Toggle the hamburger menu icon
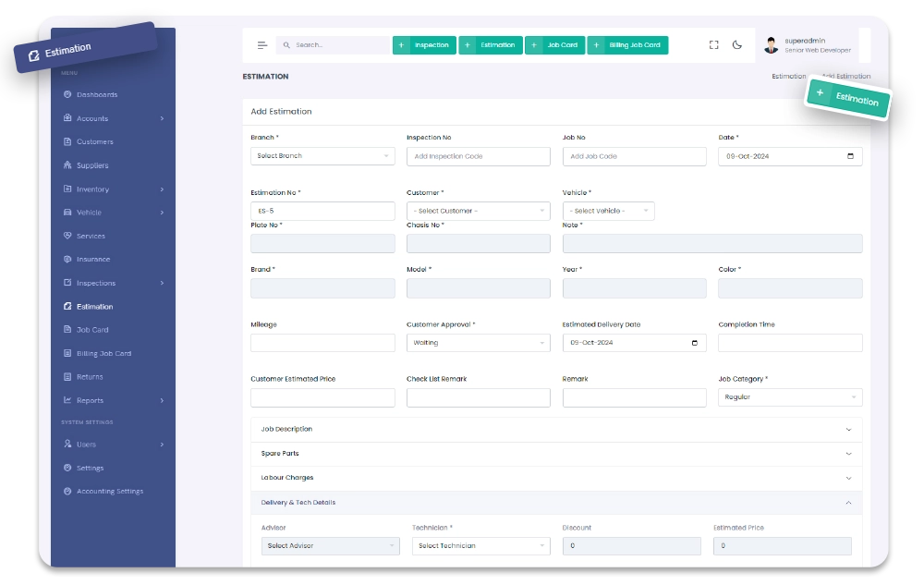 click(262, 44)
